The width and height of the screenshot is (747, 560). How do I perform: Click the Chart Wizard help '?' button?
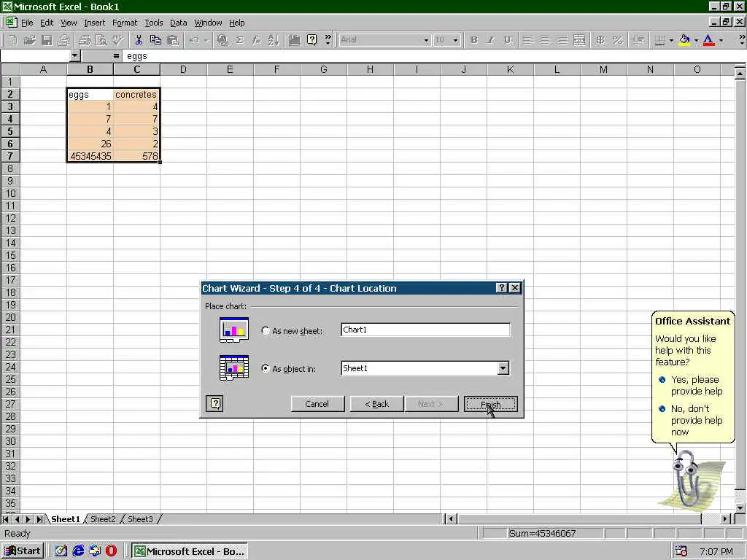[215, 404]
